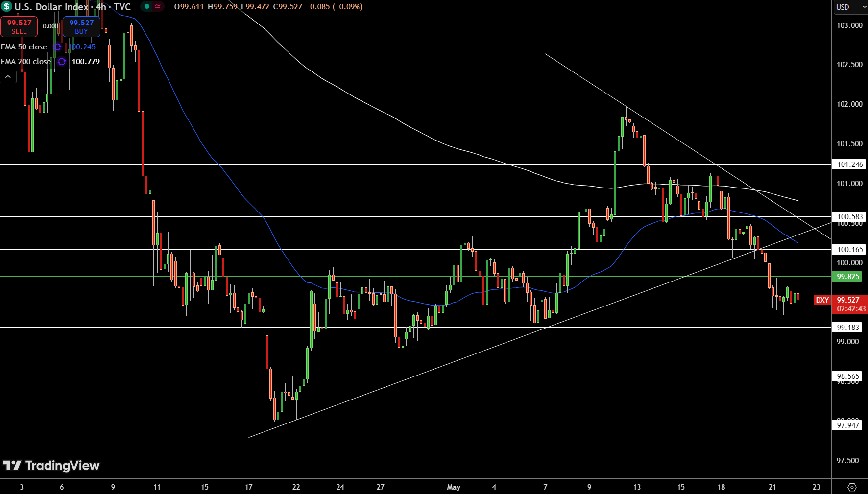Click the low price L99.472
Image resolution: width=868 pixels, height=494 pixels.
255,7
